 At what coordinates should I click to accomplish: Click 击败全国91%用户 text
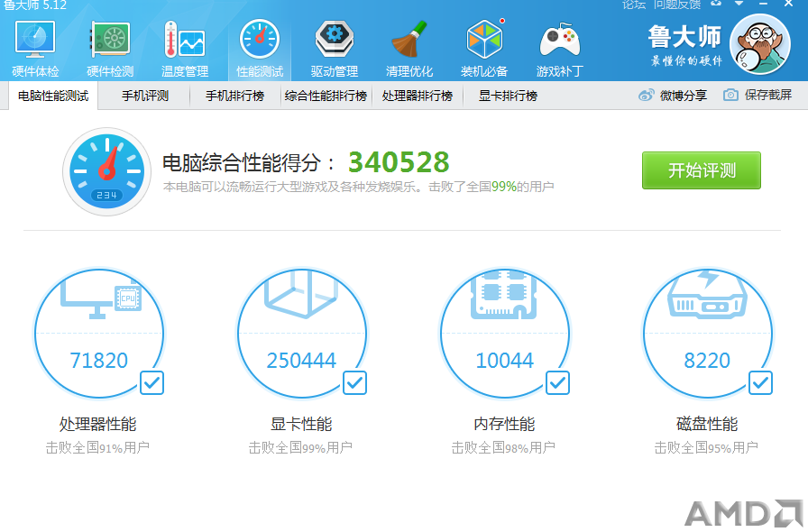pyautogui.click(x=98, y=447)
